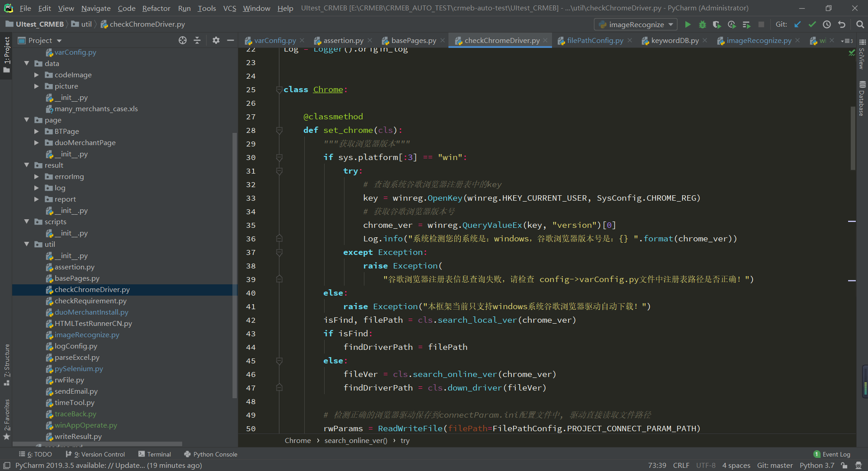Open Search Everywhere magnifier icon

(x=860, y=24)
